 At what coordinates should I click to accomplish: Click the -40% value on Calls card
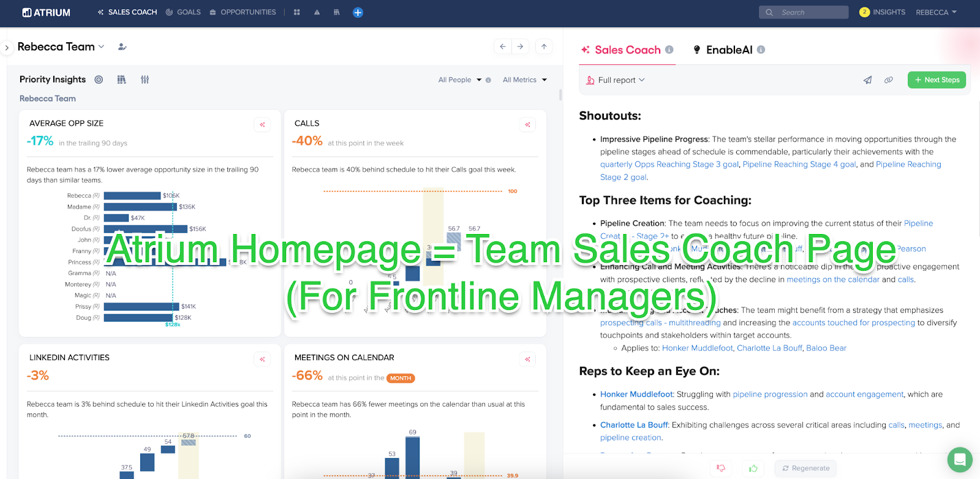pos(307,141)
